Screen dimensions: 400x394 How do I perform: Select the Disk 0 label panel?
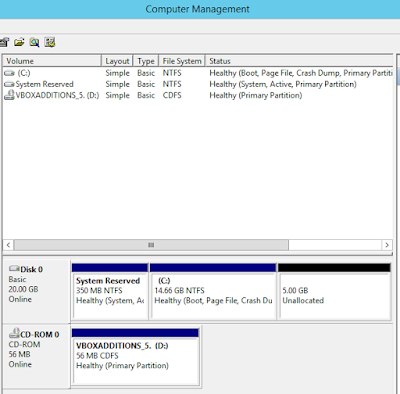click(x=36, y=291)
